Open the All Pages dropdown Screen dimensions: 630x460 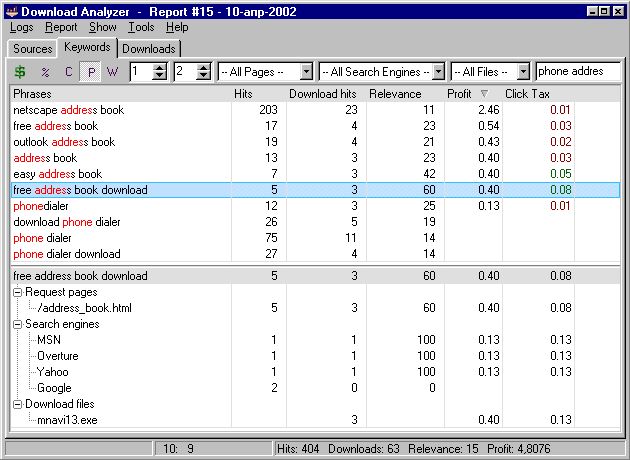[x=307, y=72]
